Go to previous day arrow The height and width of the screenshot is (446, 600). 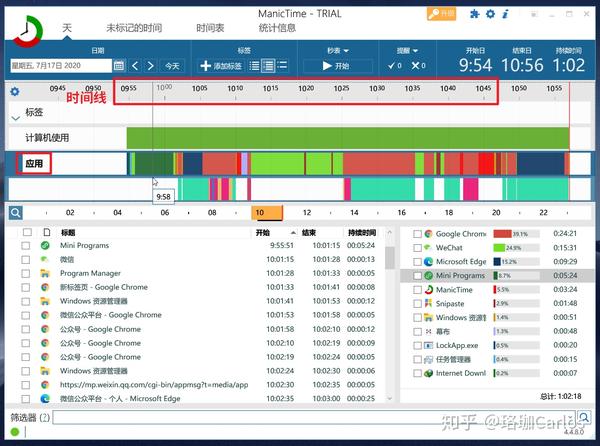(x=135, y=66)
